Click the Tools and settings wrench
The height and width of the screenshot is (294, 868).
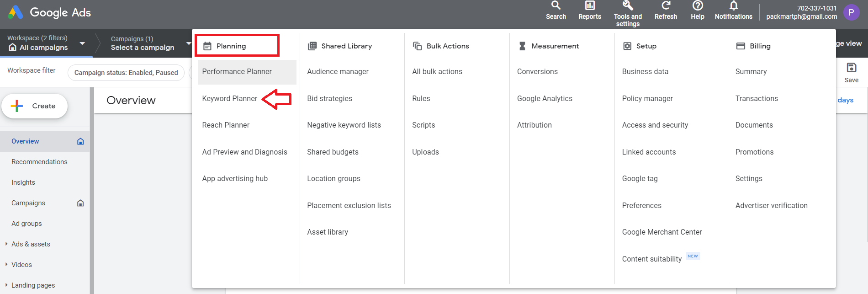(x=628, y=5)
